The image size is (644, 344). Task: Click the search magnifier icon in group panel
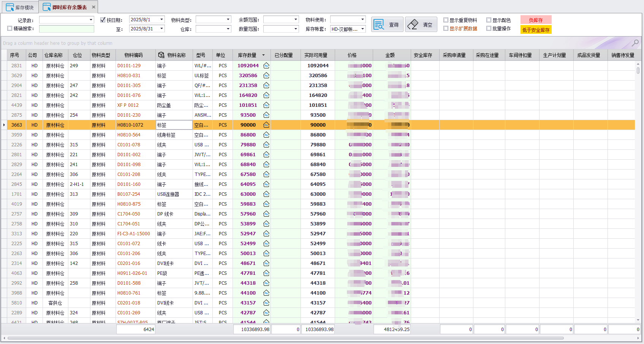point(635,43)
